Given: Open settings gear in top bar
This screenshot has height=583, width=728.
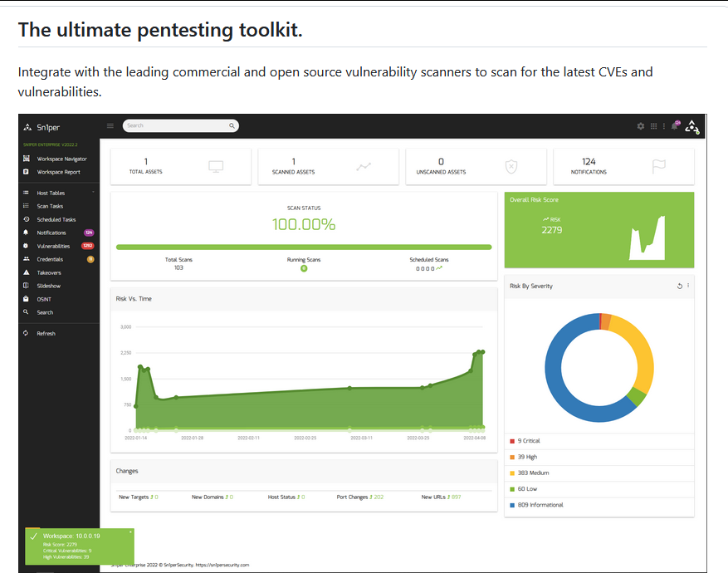Looking at the screenshot, I should point(640,126).
